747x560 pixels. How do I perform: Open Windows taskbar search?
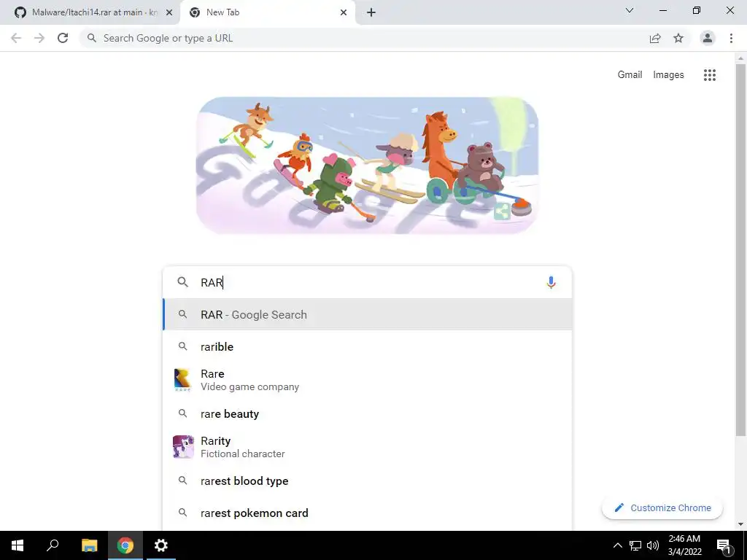coord(53,545)
